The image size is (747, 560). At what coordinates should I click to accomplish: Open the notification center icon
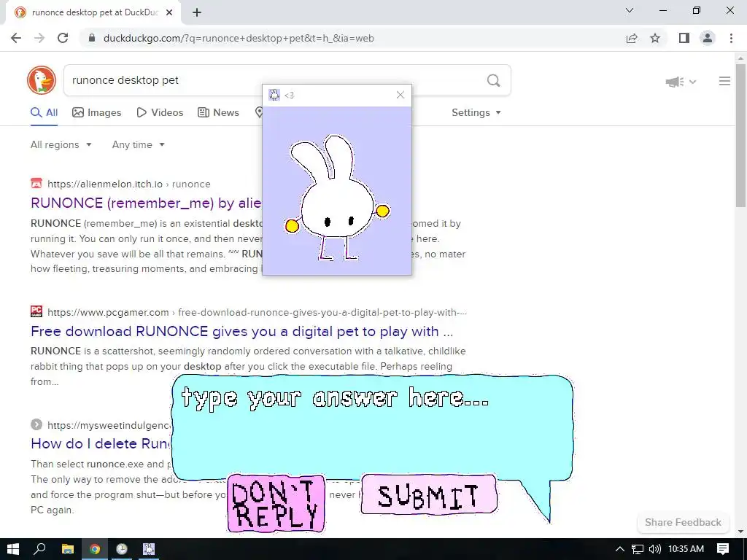pos(723,549)
